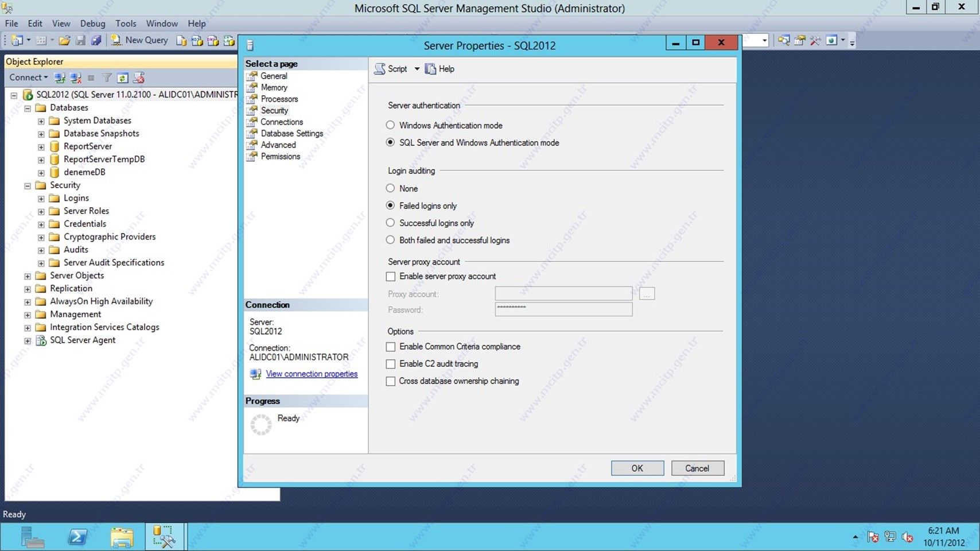980x551 pixels.
Task: Click Connect Object Explorer icon
Action: tap(59, 77)
